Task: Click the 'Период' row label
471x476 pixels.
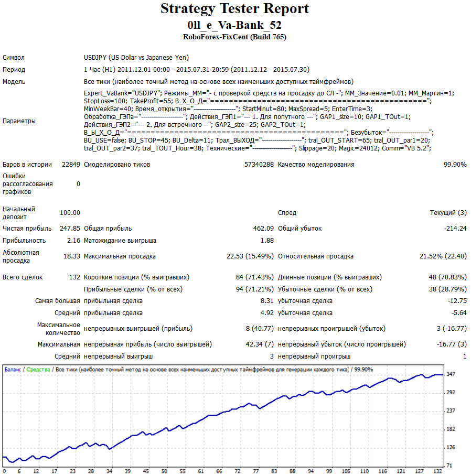Action: tap(14, 70)
